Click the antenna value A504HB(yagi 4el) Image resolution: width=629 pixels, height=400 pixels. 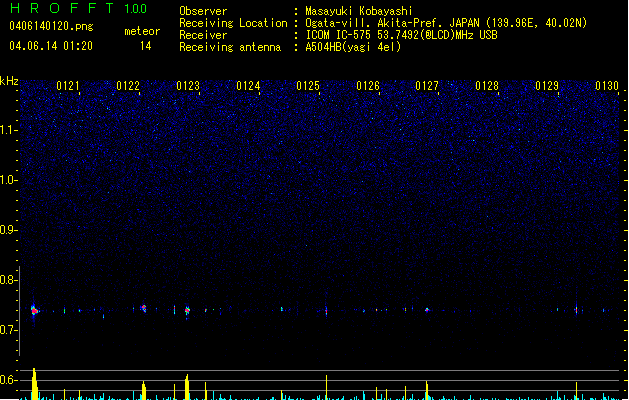click(x=353, y=47)
